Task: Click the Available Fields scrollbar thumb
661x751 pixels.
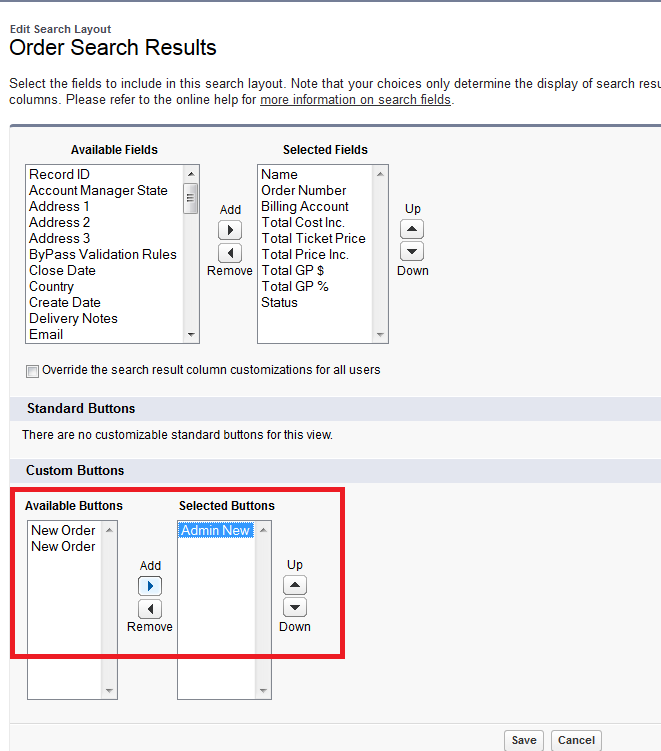Action: (191, 198)
